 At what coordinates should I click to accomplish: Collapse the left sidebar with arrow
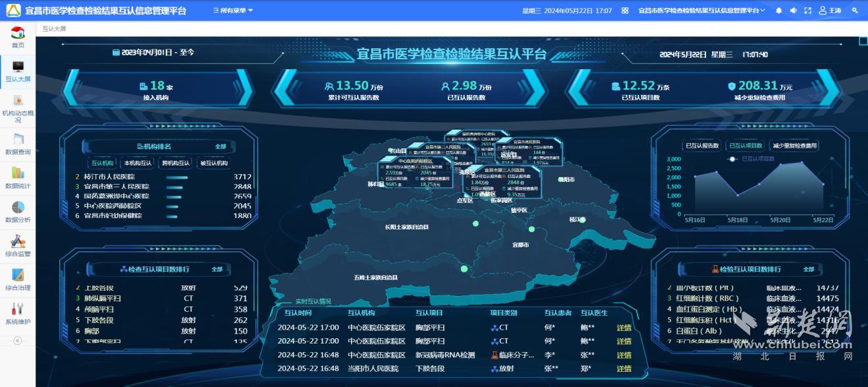(x=18, y=341)
